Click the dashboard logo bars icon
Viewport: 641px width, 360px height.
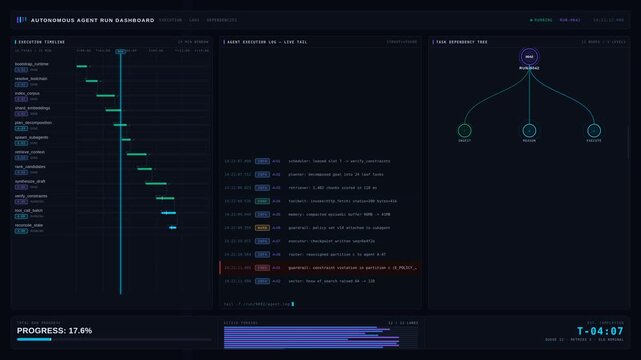point(21,20)
